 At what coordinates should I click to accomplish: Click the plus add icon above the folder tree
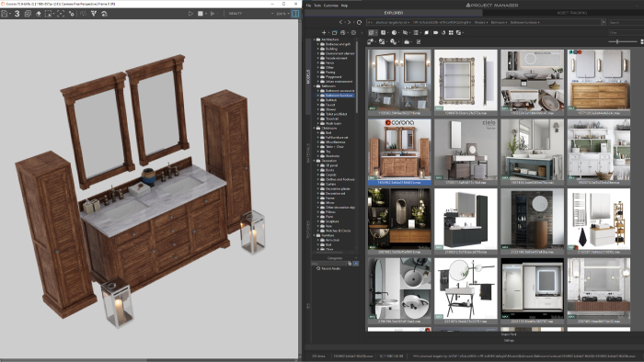(324, 32)
